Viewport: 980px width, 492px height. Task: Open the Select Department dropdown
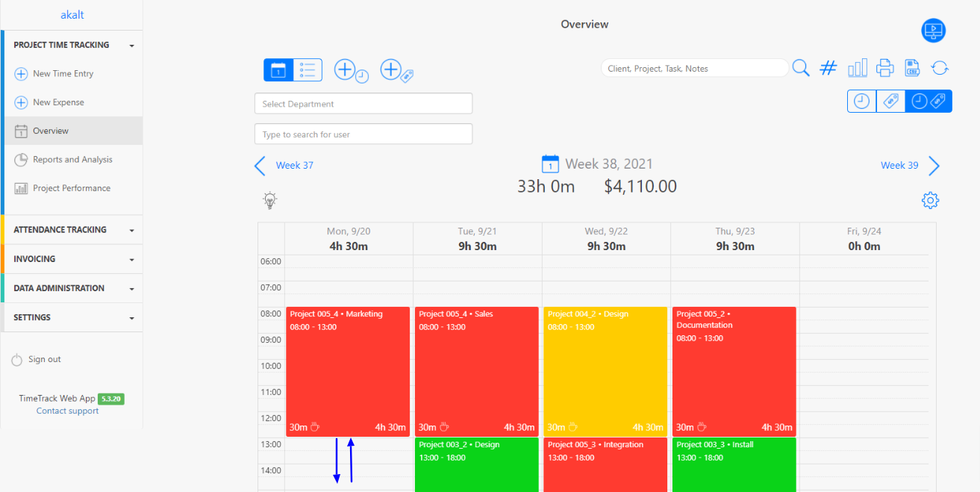click(363, 104)
